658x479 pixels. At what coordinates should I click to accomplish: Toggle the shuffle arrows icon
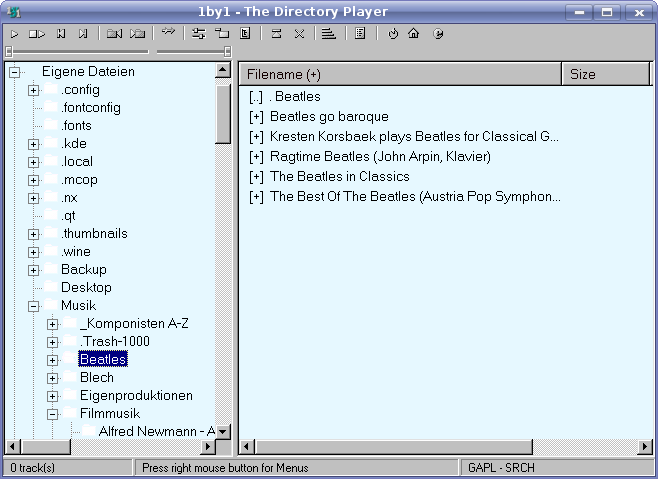(168, 32)
